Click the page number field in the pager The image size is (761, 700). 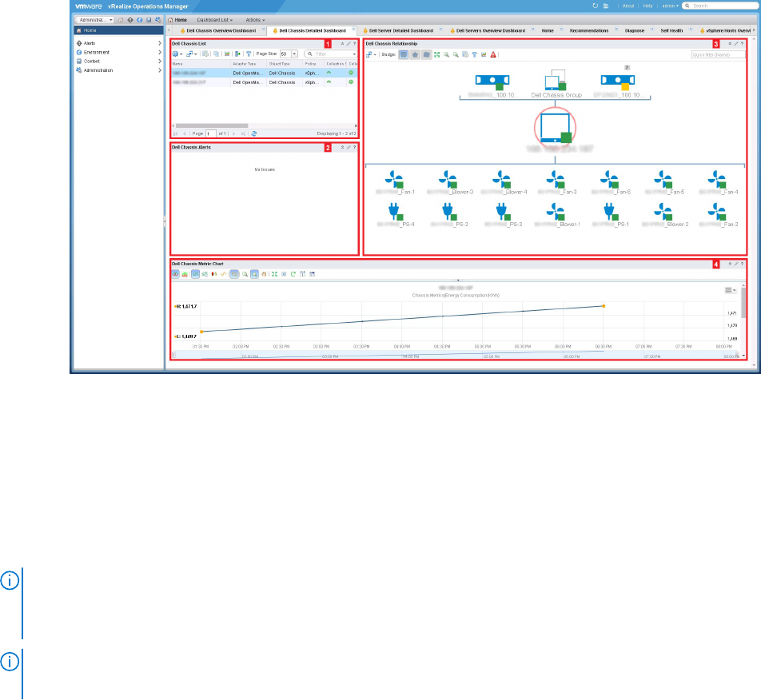(211, 133)
